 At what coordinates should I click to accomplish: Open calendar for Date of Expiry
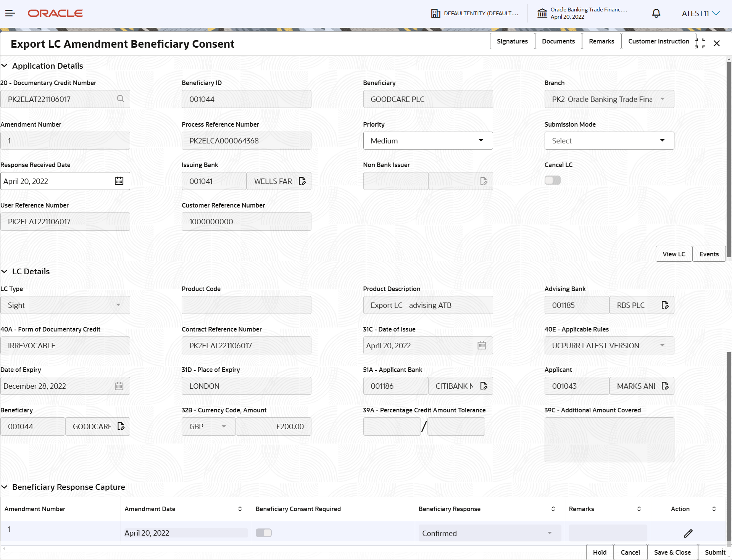[x=119, y=386]
